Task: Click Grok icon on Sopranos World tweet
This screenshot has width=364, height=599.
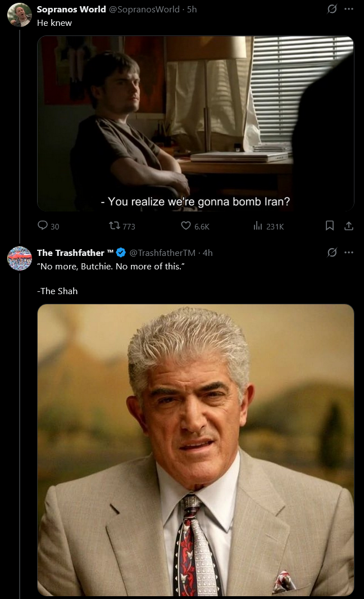Action: [332, 9]
